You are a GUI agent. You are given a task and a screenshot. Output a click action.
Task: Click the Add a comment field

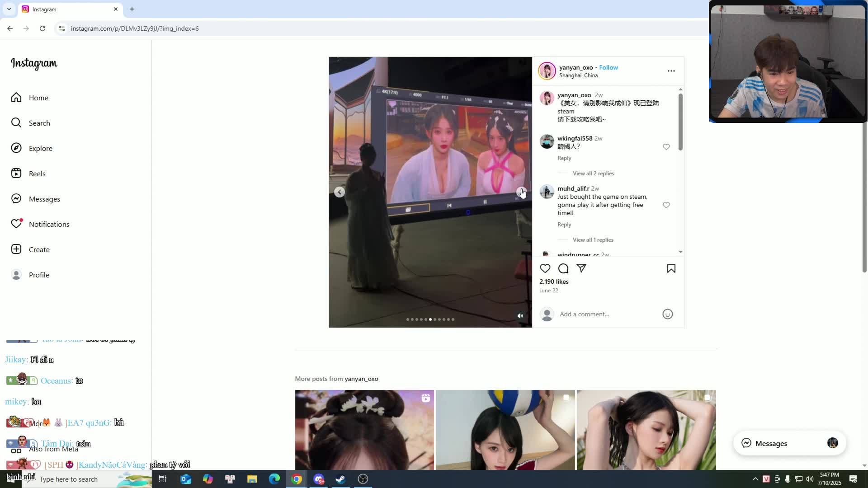(x=584, y=314)
